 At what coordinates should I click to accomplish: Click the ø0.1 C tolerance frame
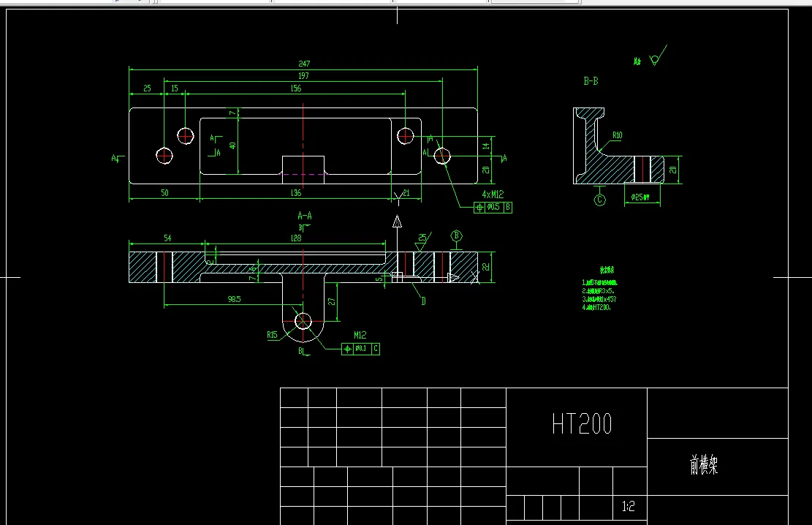click(361, 349)
